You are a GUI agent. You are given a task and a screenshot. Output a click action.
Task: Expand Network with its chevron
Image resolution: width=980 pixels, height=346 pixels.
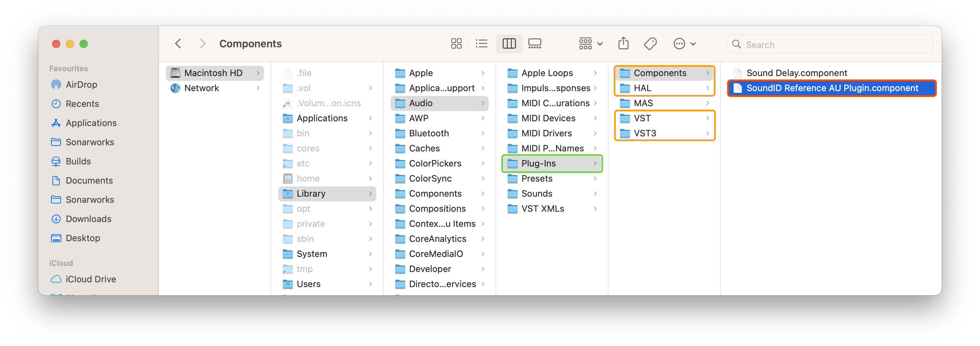click(258, 88)
